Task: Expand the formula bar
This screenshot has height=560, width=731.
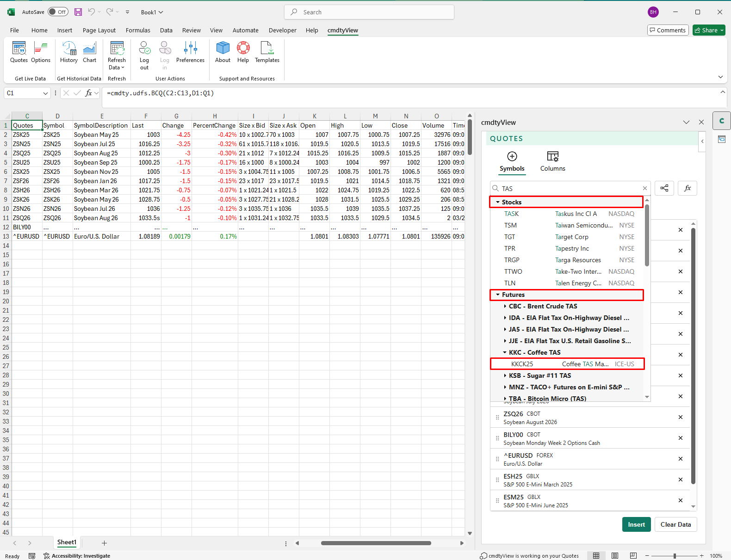Action: [723, 92]
